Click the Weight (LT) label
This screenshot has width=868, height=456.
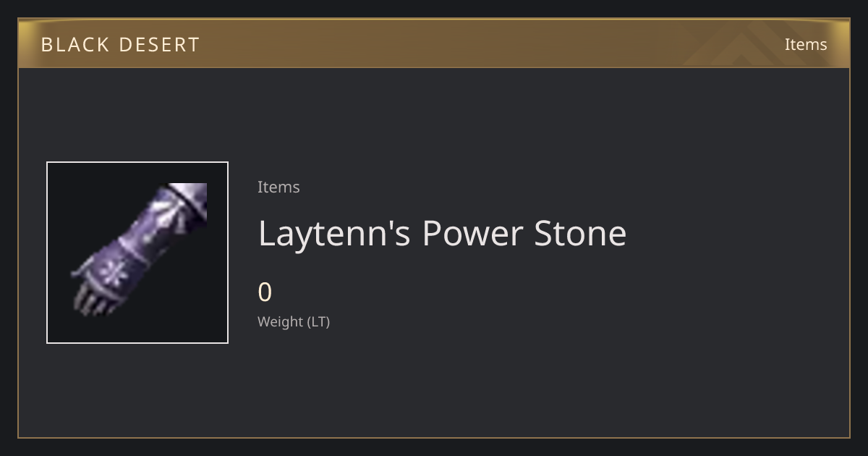[x=294, y=322]
